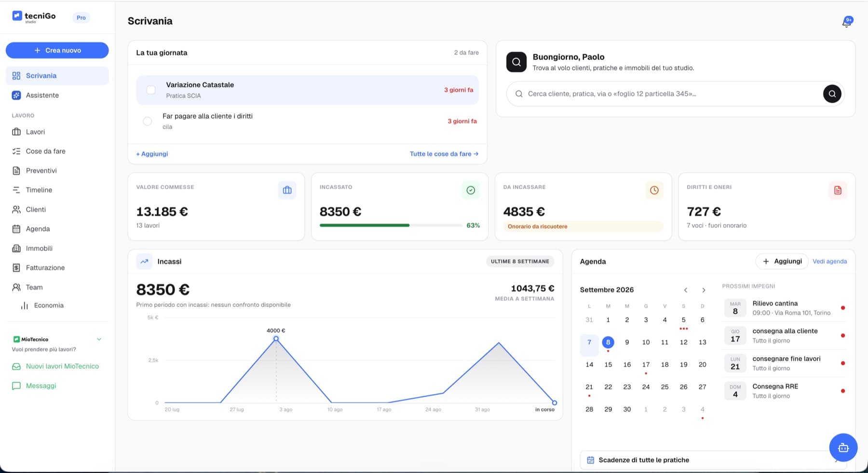
Task: Click the Team sidebar icon
Action: tap(16, 287)
